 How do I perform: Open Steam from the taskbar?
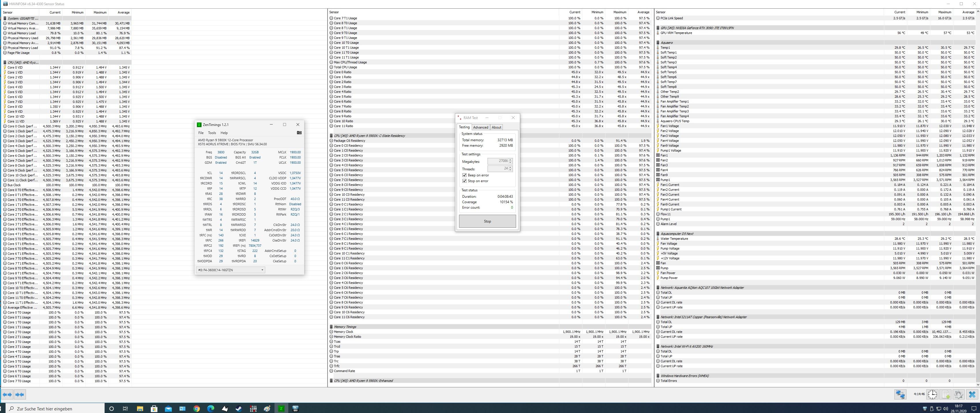[x=239, y=408]
